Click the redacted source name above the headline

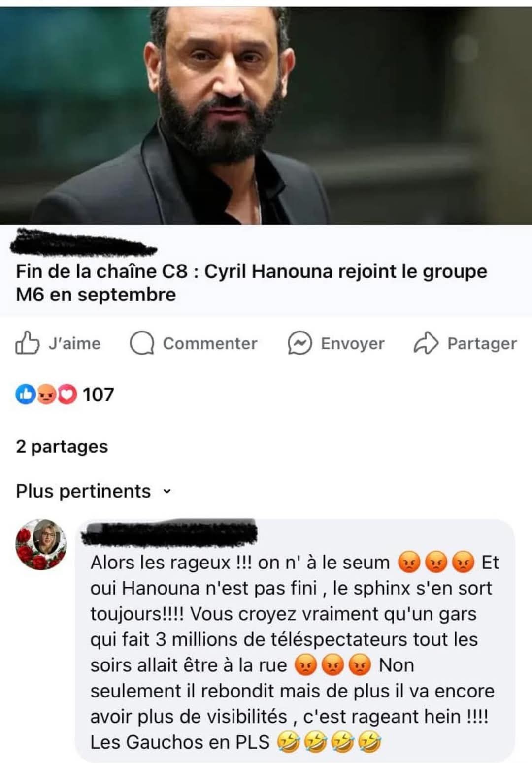coord(84,242)
